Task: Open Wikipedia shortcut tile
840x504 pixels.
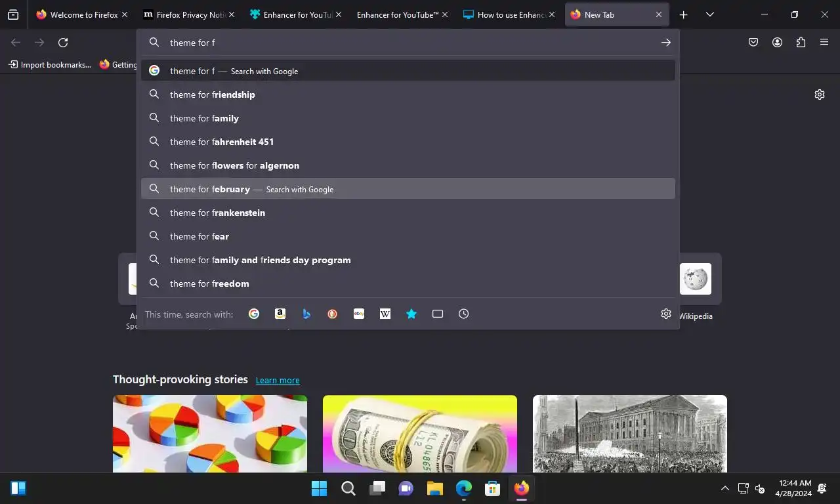Action: click(x=696, y=279)
